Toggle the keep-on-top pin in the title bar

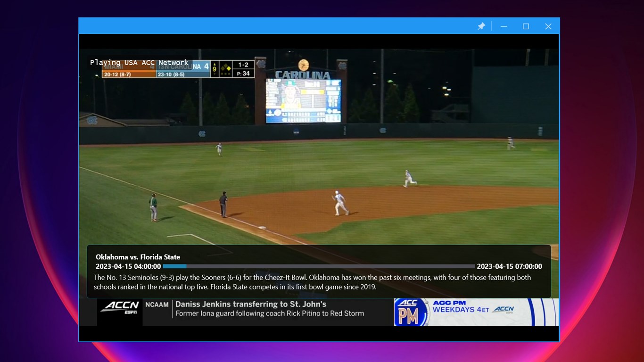click(481, 26)
